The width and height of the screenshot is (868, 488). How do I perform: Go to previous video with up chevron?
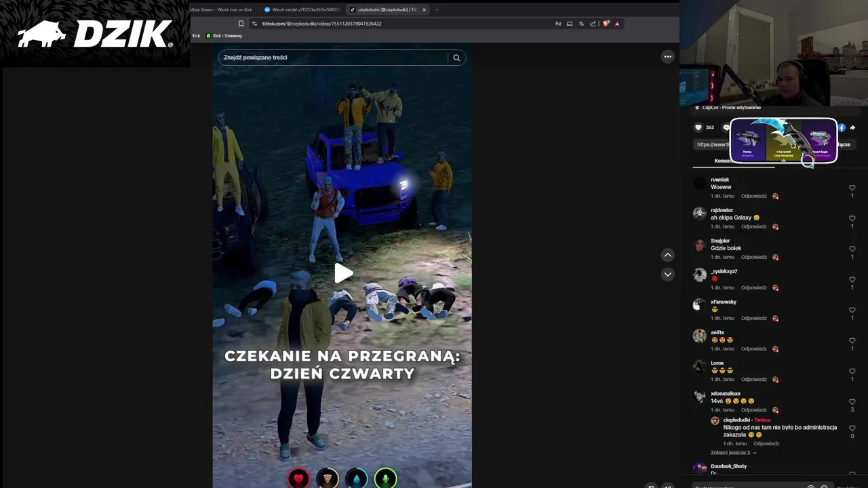tap(668, 255)
